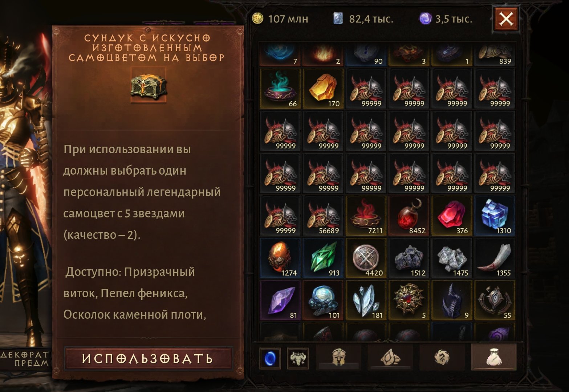Viewport: 569px width, 392px height.
Task: Open the helmet equipment tab
Action: pos(339,358)
